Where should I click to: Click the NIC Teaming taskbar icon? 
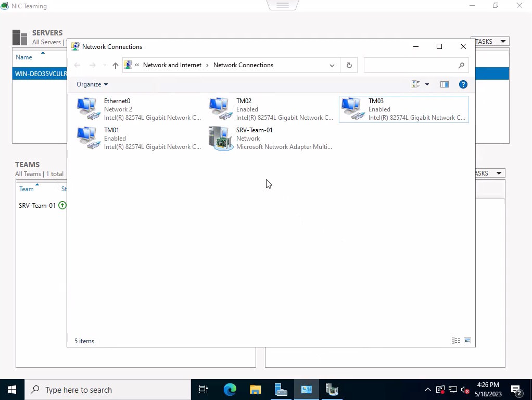click(x=332, y=390)
